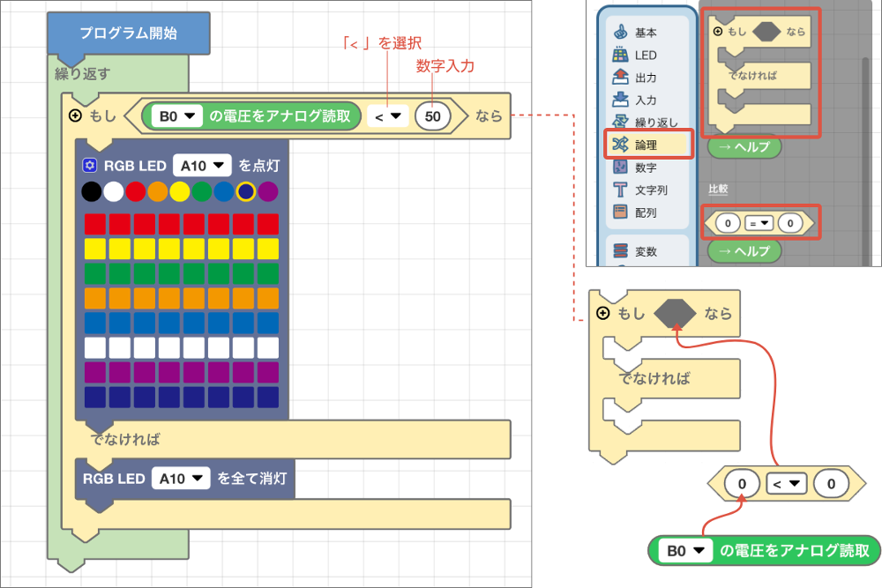
Task: Select the 入力 input category icon
Action: (x=620, y=100)
